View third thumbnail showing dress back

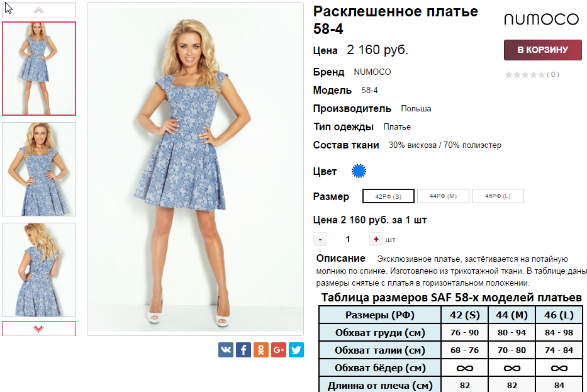pyautogui.click(x=39, y=270)
